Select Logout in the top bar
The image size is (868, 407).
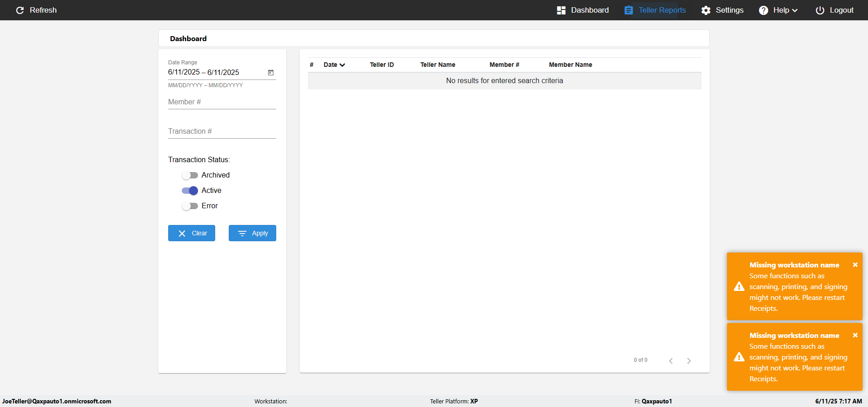[x=835, y=10]
